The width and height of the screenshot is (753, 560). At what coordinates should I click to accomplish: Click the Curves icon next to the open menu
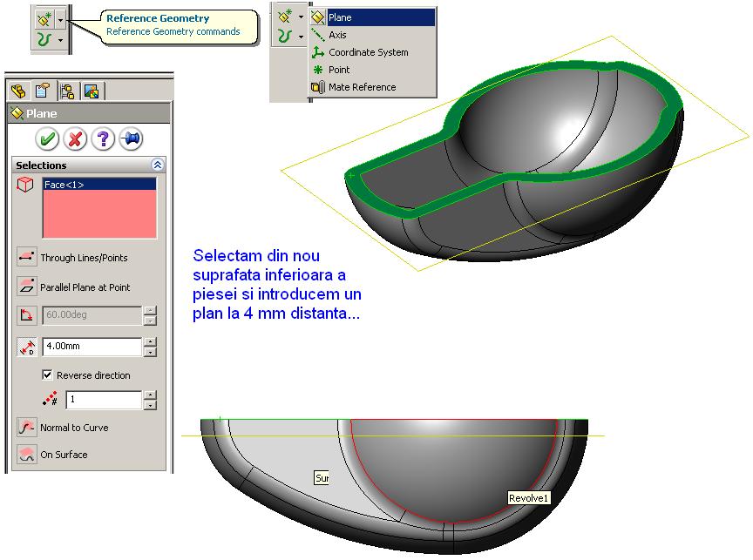point(285,36)
